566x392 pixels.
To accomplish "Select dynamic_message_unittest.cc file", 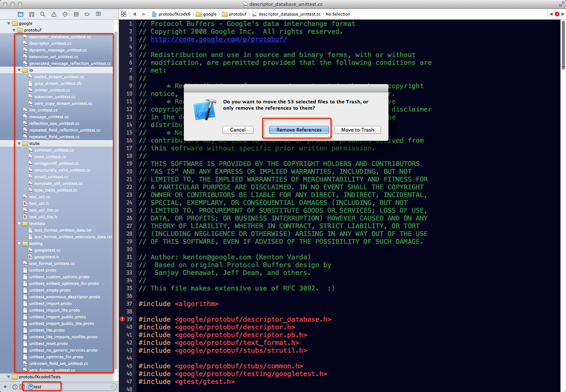I will pos(58,50).
